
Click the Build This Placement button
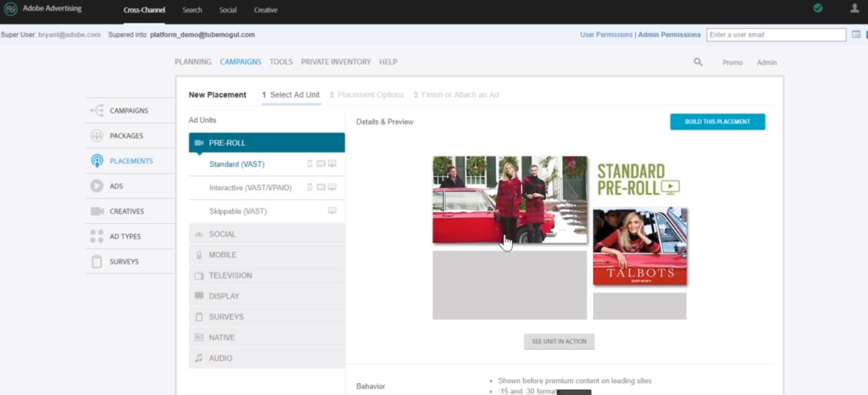pos(717,122)
